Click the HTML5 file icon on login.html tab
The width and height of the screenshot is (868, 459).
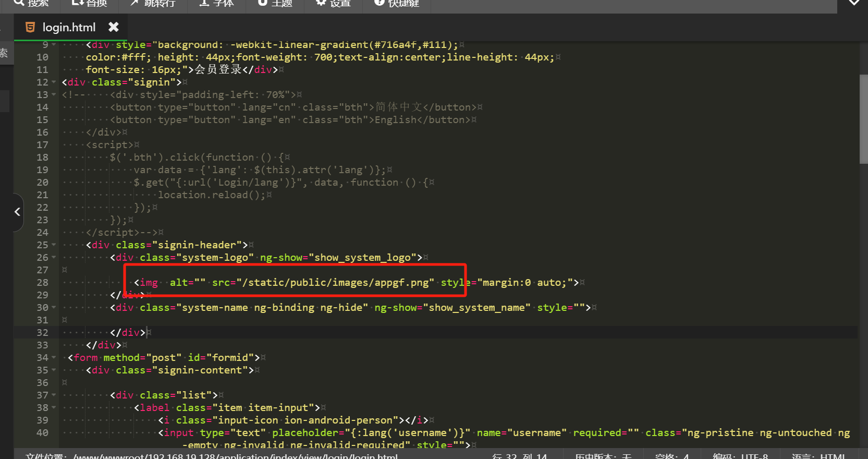(x=30, y=27)
